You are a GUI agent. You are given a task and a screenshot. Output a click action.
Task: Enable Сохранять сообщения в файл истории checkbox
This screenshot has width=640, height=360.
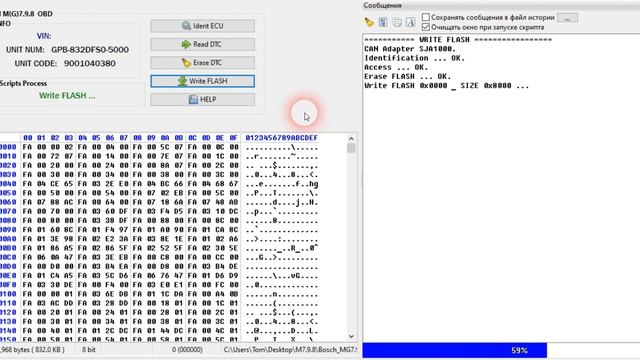point(426,17)
